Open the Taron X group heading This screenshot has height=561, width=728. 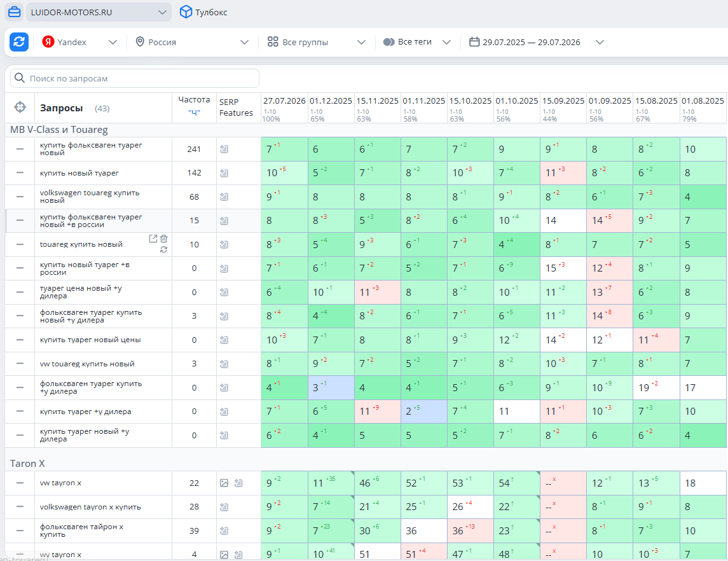pos(27,464)
